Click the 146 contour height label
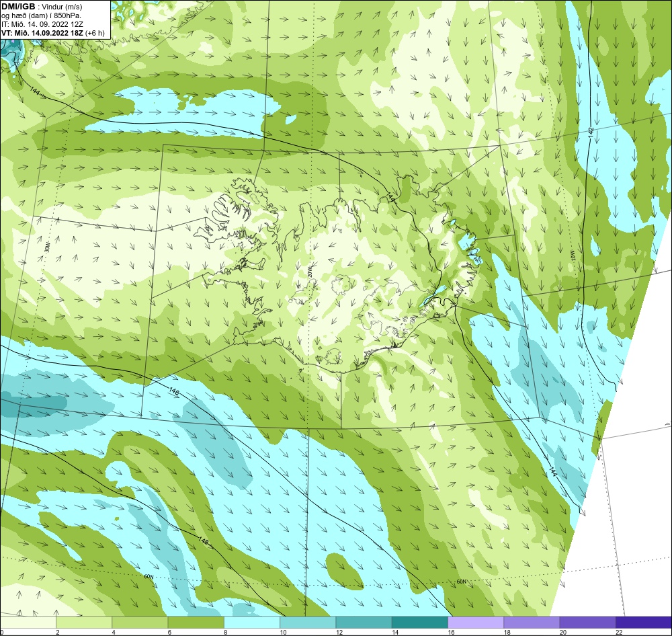Image resolution: width=672 pixels, height=636 pixels. click(175, 391)
